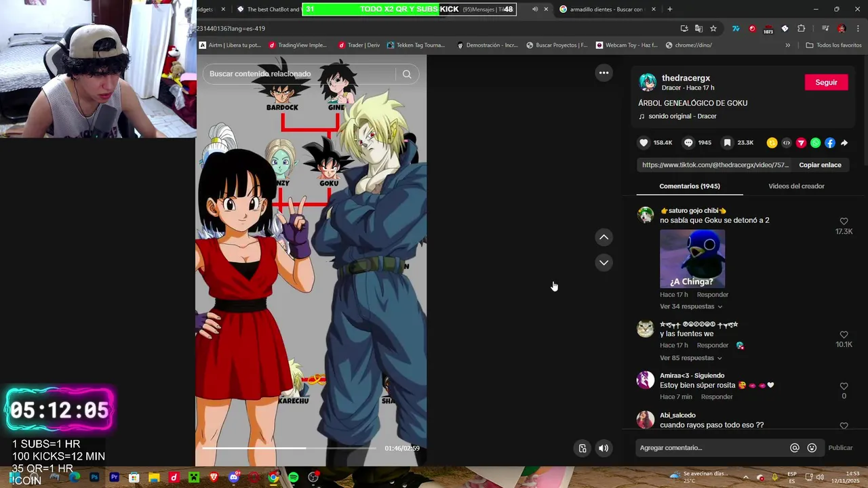Screen dimensions: 868x488
Task: Open 'Webcam Toy' bookmark
Action: [627, 45]
